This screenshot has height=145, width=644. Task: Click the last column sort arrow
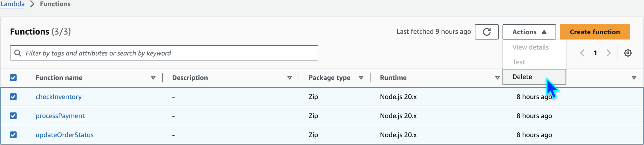pos(634,78)
